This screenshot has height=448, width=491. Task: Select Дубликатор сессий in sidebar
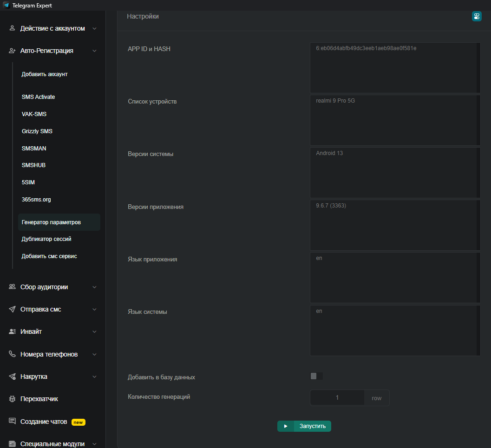tap(46, 239)
